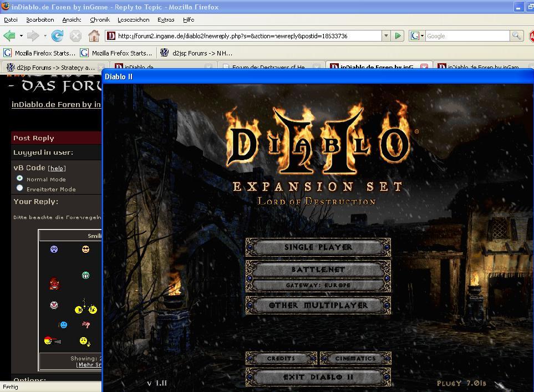Open first Mozilla Firefox Starts bookmark
Viewport: 534px width, 392px height.
pyautogui.click(x=39, y=53)
